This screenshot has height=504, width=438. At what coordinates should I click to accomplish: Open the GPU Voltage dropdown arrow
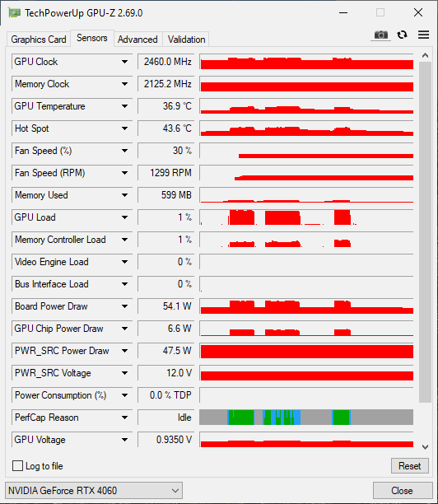click(x=124, y=440)
